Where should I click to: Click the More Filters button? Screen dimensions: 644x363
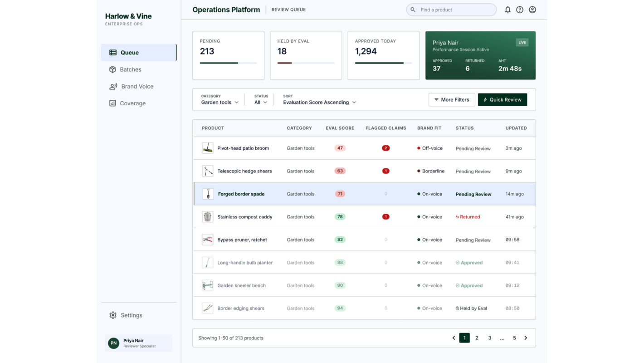(452, 100)
